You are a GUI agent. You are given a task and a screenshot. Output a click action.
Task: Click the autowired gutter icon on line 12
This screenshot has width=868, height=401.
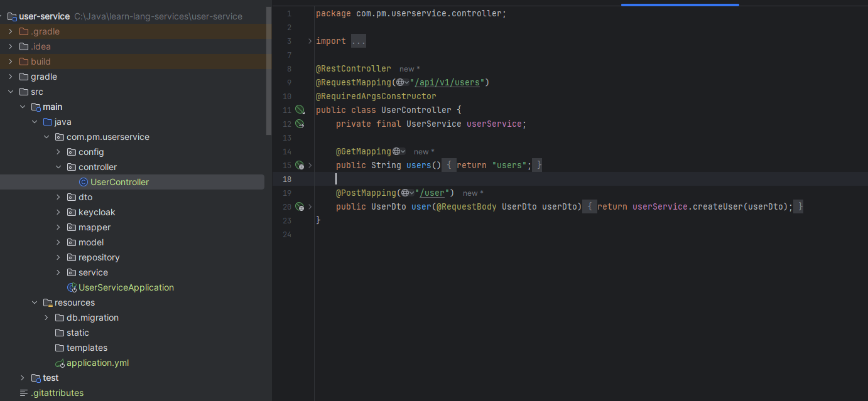click(x=300, y=124)
